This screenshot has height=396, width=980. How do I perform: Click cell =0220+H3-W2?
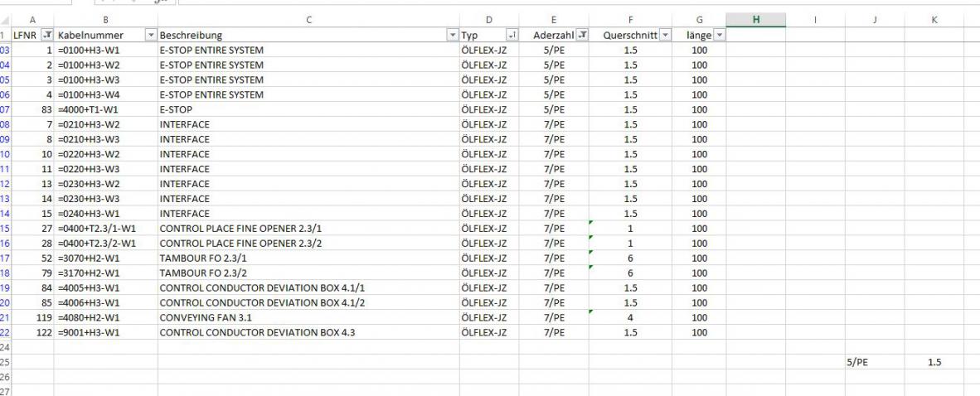(x=105, y=154)
